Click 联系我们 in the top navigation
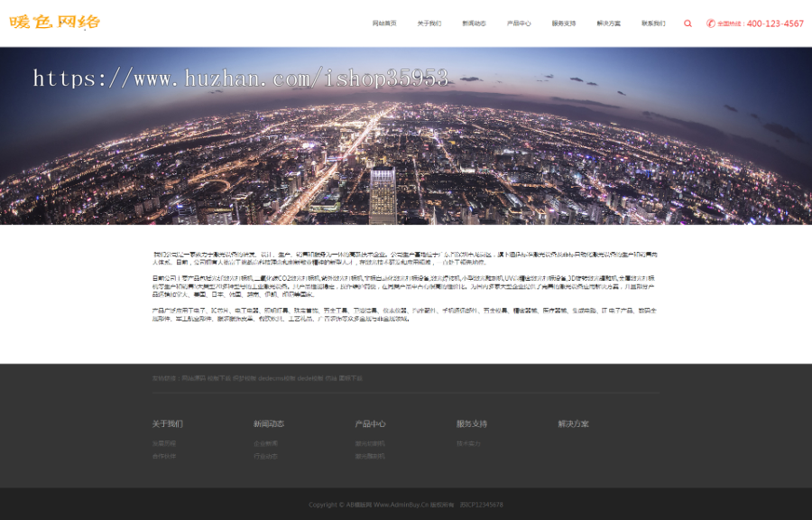Image resolution: width=812 pixels, height=520 pixels. point(653,23)
